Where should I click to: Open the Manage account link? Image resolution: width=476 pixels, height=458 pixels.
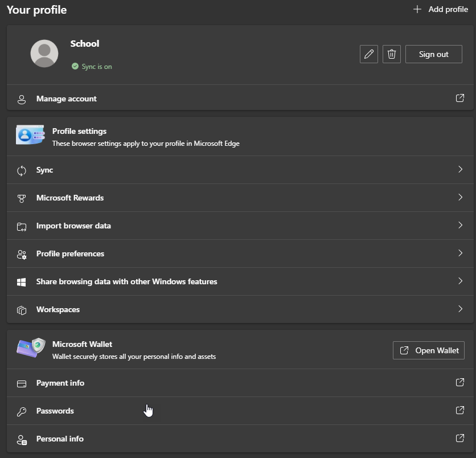click(x=67, y=99)
